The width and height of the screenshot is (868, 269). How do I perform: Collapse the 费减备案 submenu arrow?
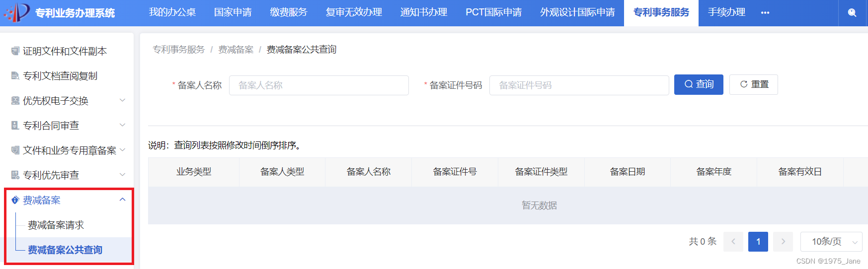pos(123,200)
